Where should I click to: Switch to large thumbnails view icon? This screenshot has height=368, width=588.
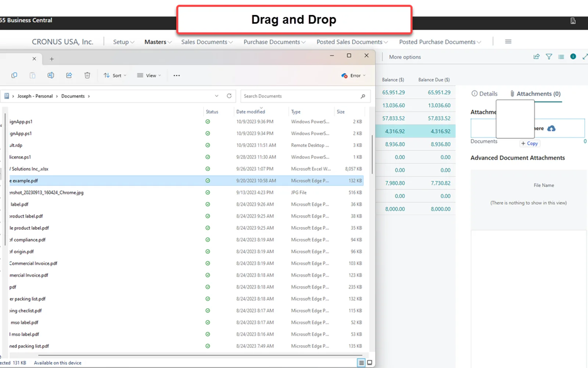point(370,363)
